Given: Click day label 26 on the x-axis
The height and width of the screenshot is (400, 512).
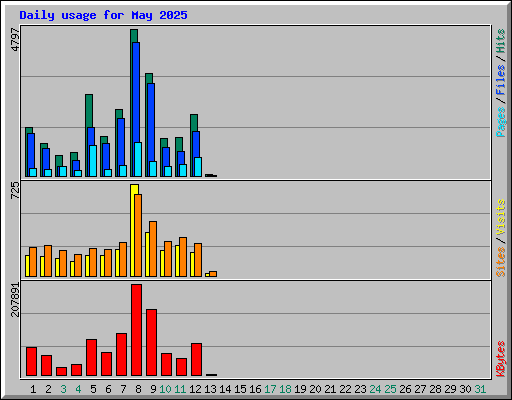Looking at the screenshot, I should point(405,389).
